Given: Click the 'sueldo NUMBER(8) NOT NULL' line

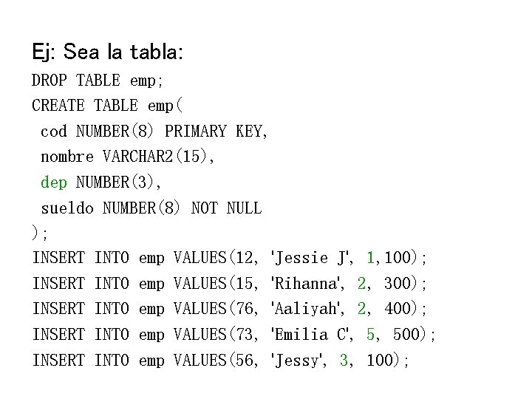Looking at the screenshot, I should 151,208.
